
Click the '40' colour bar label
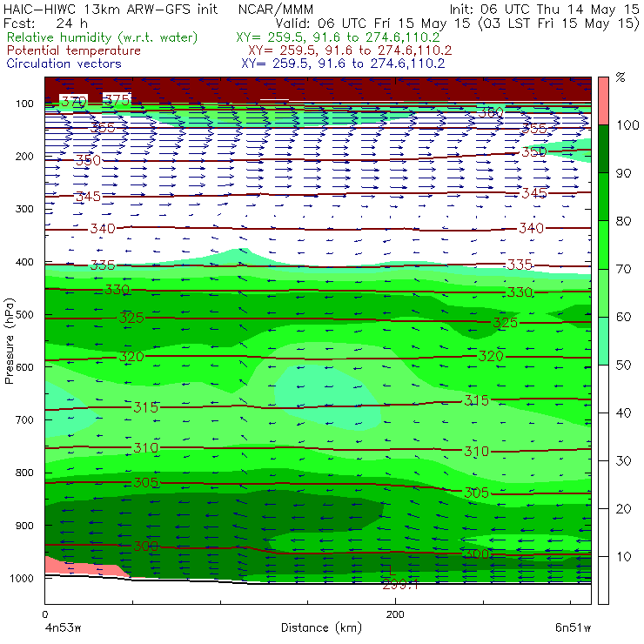[623, 413]
